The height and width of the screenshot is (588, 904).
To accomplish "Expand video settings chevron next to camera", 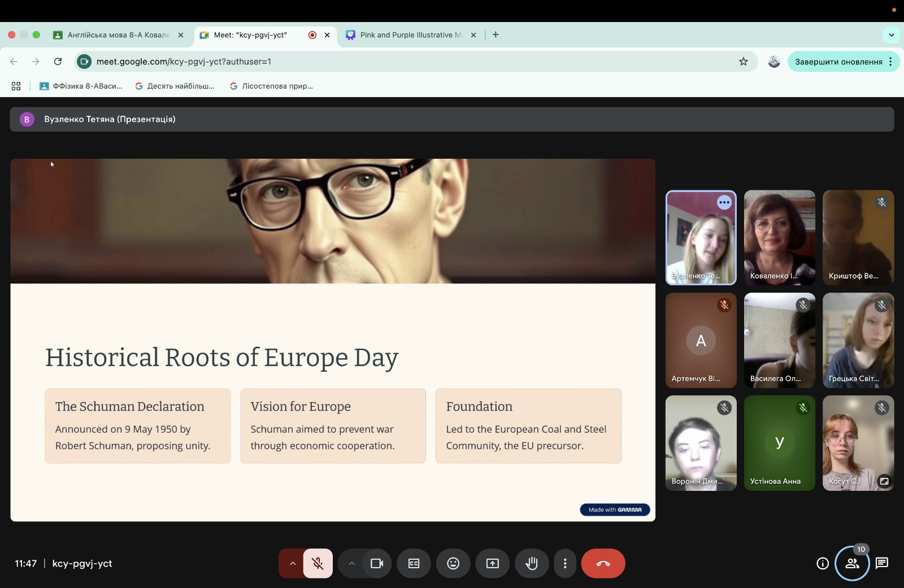I will pyautogui.click(x=351, y=563).
